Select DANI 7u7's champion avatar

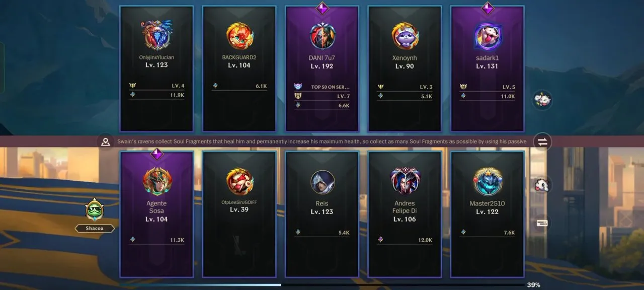click(x=323, y=36)
